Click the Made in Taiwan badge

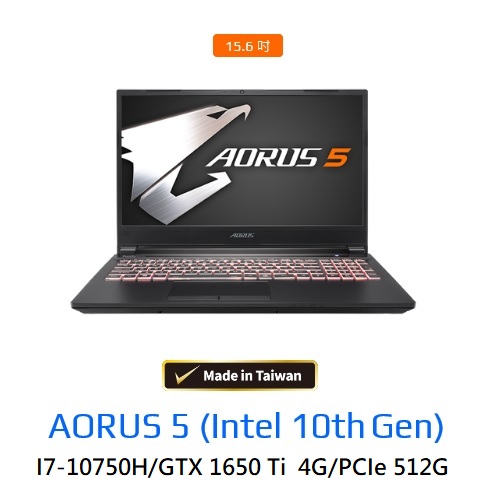[x=240, y=375]
